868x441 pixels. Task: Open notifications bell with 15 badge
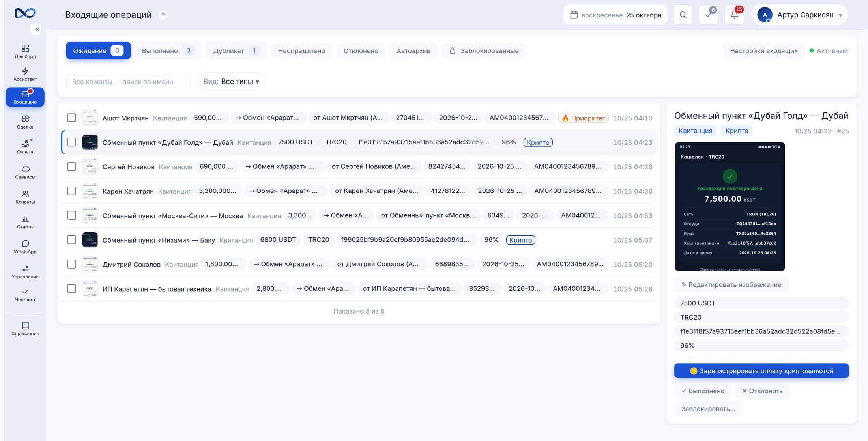[x=734, y=15]
